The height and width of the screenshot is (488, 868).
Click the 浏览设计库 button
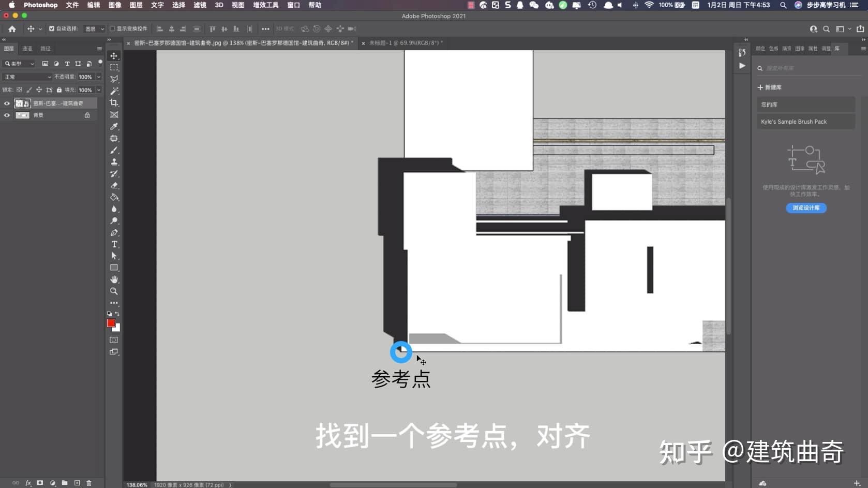[805, 208]
